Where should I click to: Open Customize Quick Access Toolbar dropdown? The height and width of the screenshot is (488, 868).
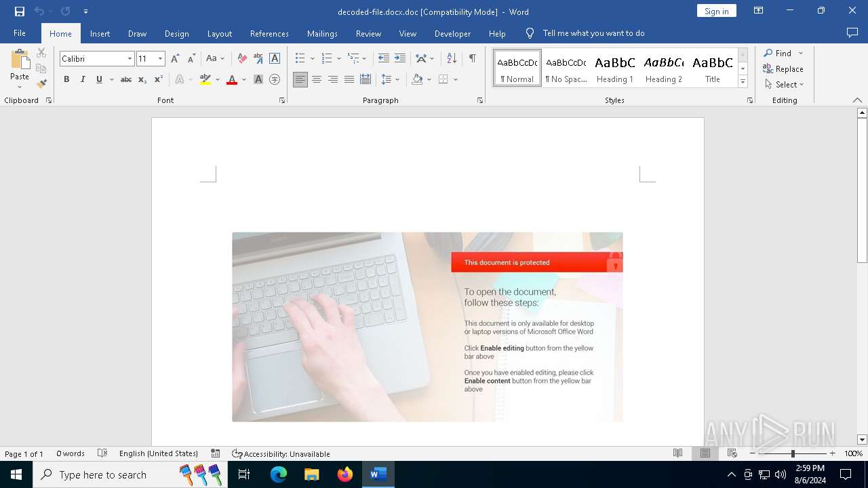tap(85, 12)
